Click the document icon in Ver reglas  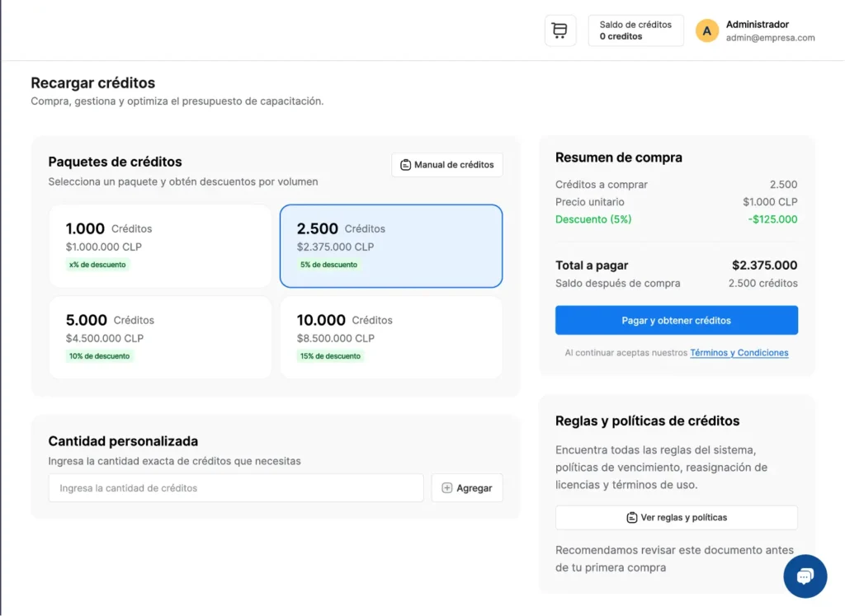(x=632, y=518)
